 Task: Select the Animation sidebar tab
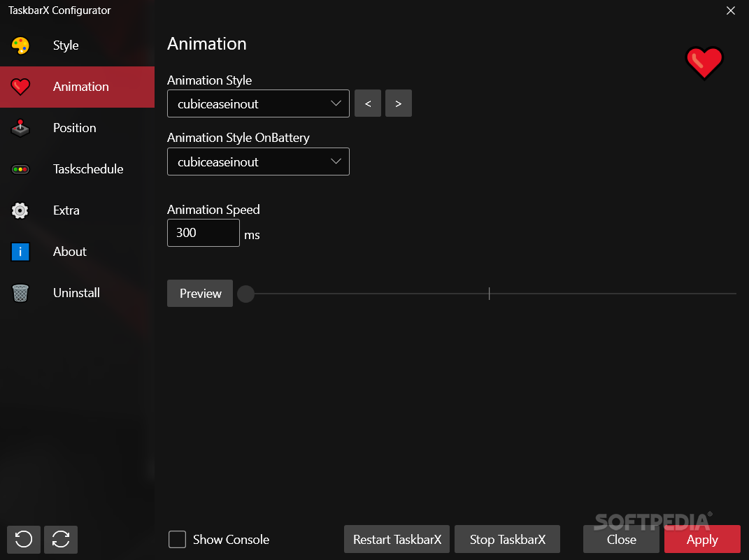78,87
